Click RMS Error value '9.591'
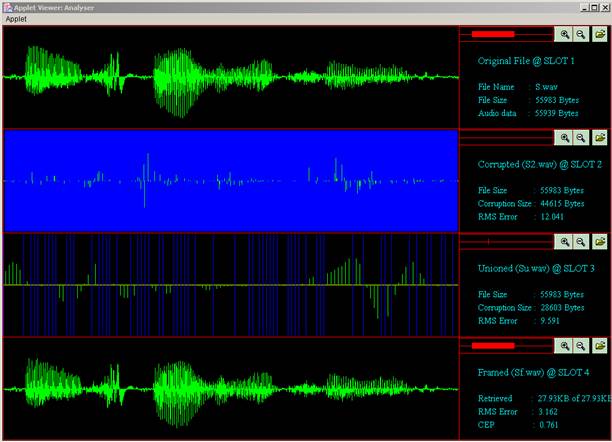612x442 pixels. [x=550, y=321]
